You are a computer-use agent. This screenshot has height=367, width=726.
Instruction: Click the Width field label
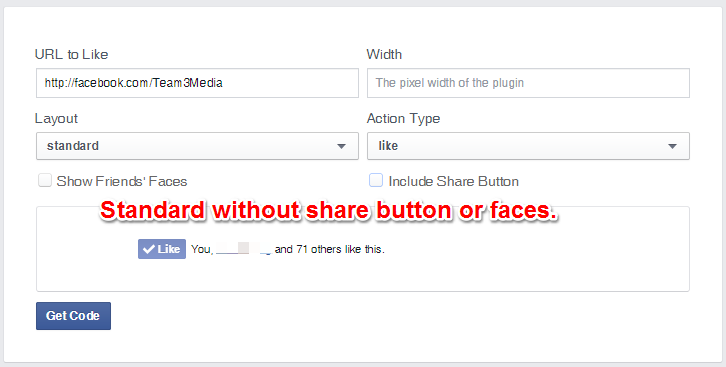pyautogui.click(x=384, y=54)
